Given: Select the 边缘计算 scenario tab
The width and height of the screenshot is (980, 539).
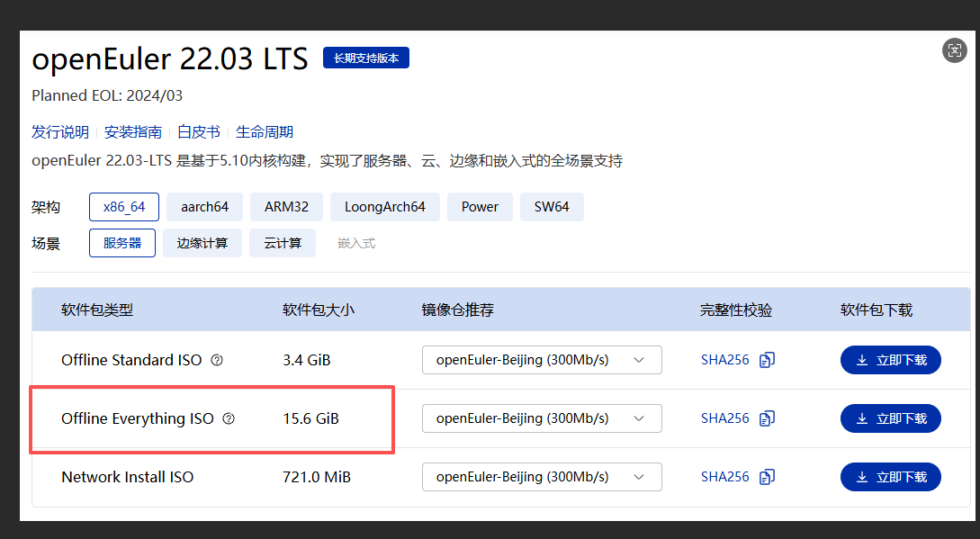Looking at the screenshot, I should 202,243.
